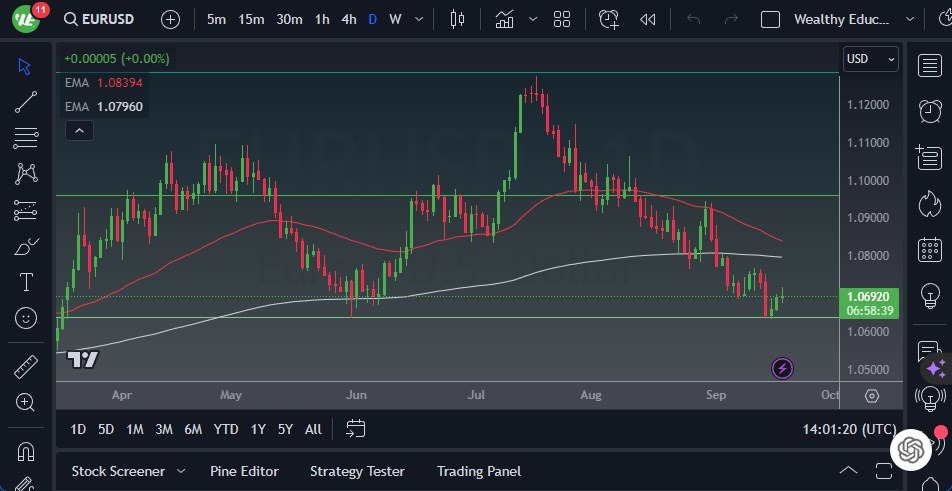Open the Patterns tool in left toolbar
This screenshot has width=952, height=491.
[26, 173]
